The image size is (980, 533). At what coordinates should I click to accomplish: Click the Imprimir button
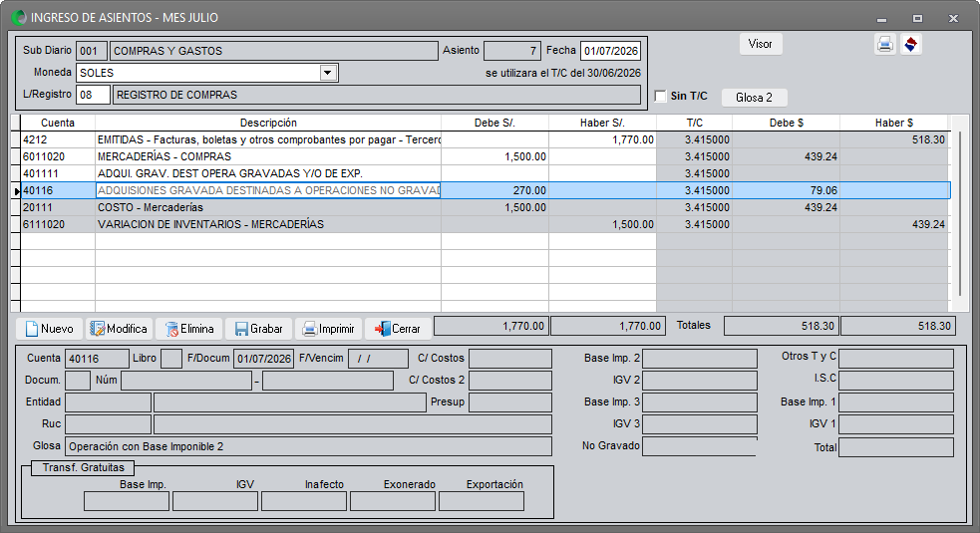coord(329,329)
